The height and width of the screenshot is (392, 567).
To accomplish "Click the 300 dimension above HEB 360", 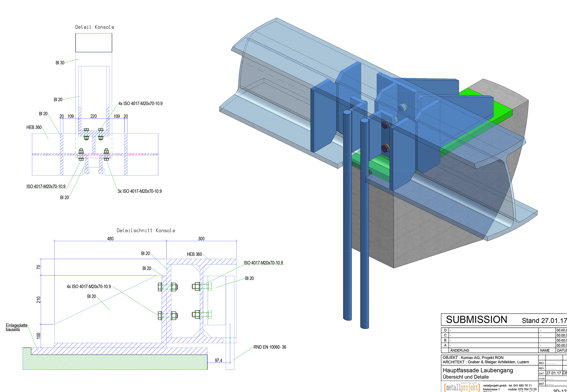I will [201, 239].
